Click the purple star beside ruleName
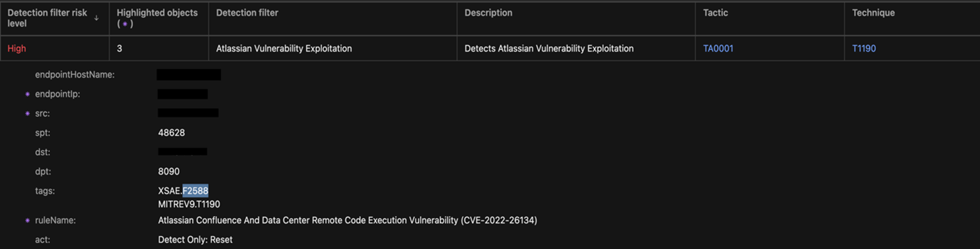This screenshot has width=980, height=249. pyautogui.click(x=27, y=220)
